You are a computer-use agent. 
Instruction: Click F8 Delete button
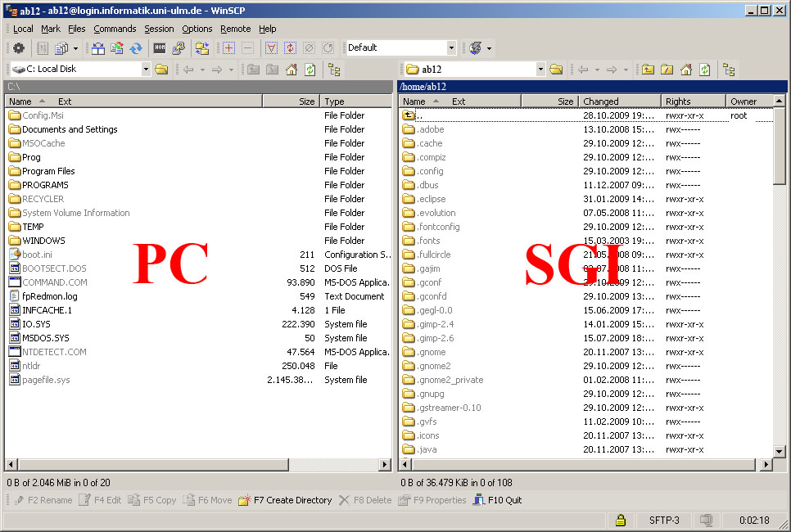(x=365, y=500)
